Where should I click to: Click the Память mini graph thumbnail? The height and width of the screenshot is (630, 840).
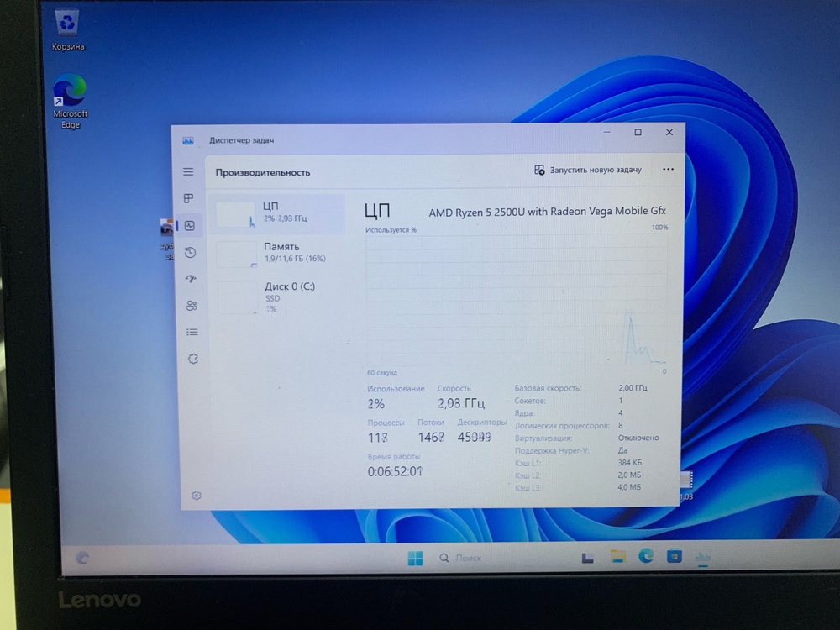[x=237, y=254]
